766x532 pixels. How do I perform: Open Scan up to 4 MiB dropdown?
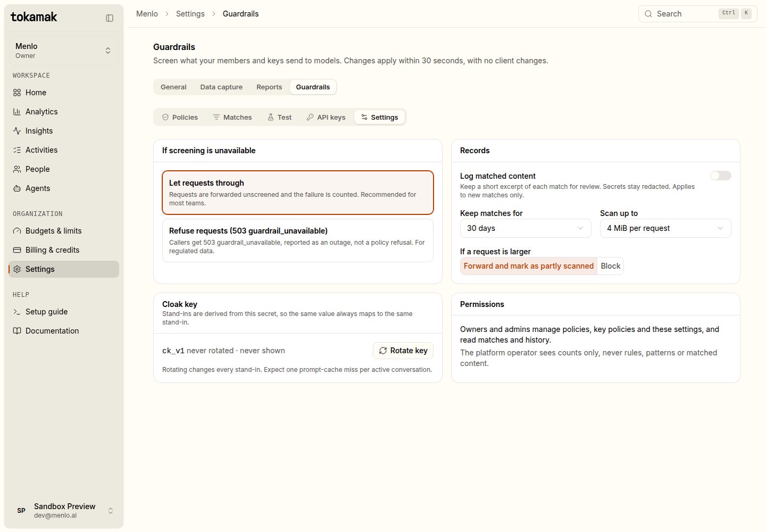(665, 228)
